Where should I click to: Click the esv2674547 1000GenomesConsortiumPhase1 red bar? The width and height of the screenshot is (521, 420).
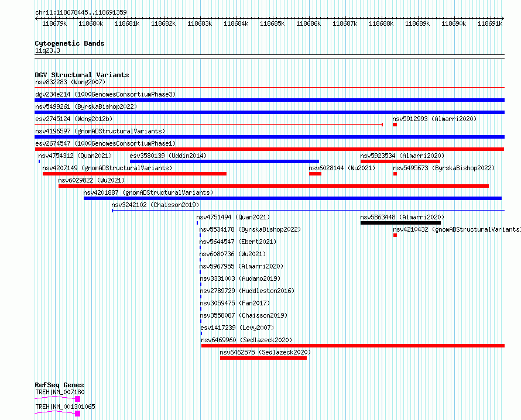[x=269, y=149]
